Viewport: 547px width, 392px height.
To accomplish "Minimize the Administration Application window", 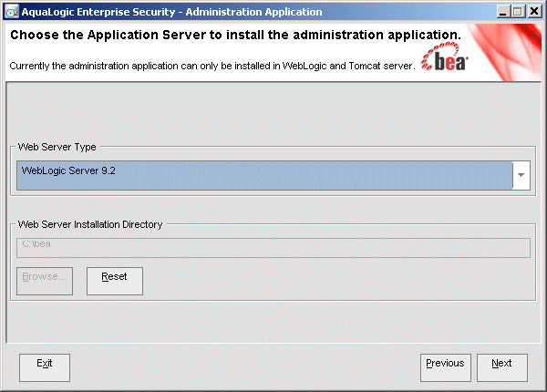I will [x=502, y=12].
